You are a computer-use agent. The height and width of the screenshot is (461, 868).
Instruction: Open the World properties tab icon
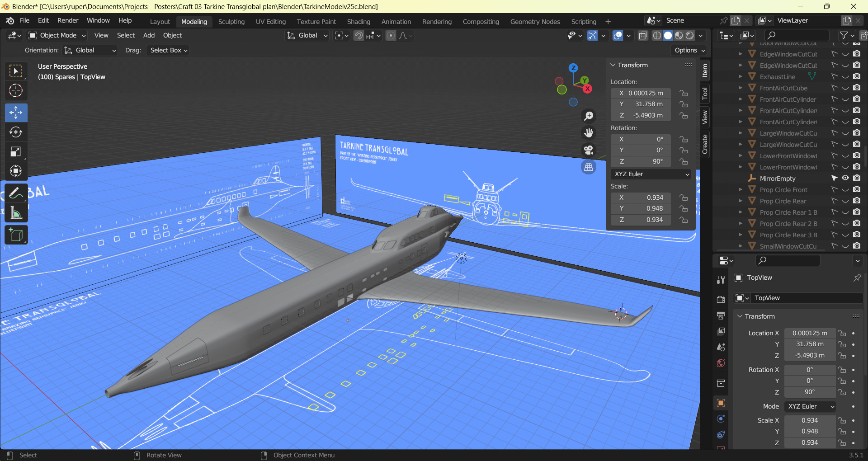721,363
